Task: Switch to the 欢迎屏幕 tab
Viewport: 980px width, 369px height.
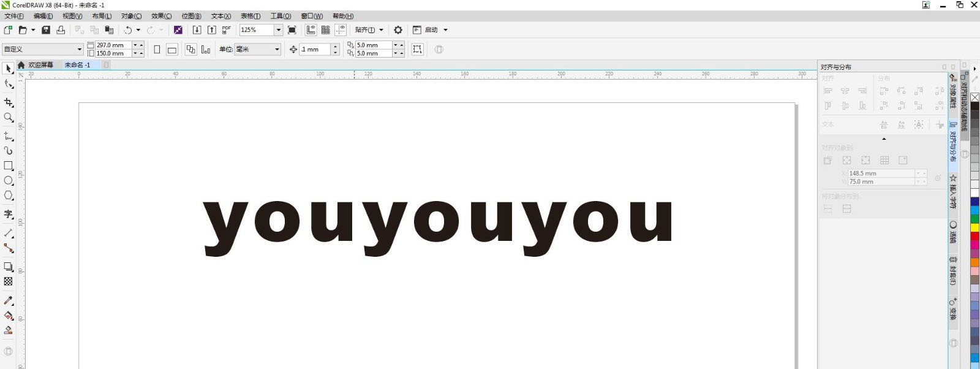Action: pos(40,65)
